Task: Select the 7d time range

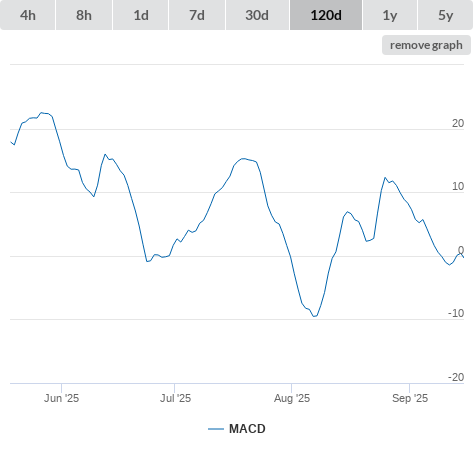Action: click(197, 15)
